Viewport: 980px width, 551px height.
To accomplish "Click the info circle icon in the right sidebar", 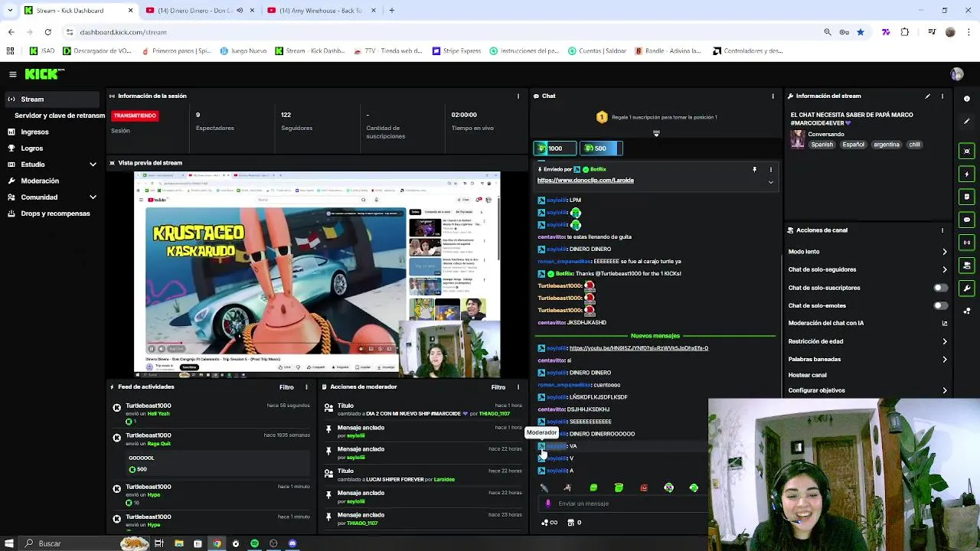I will click(967, 99).
